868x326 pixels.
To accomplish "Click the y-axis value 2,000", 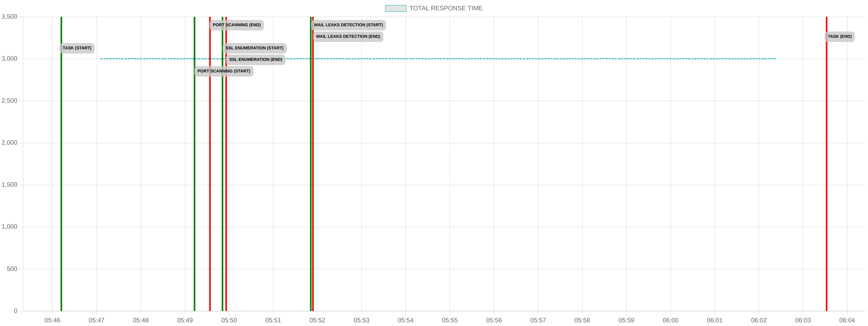I will [9, 143].
